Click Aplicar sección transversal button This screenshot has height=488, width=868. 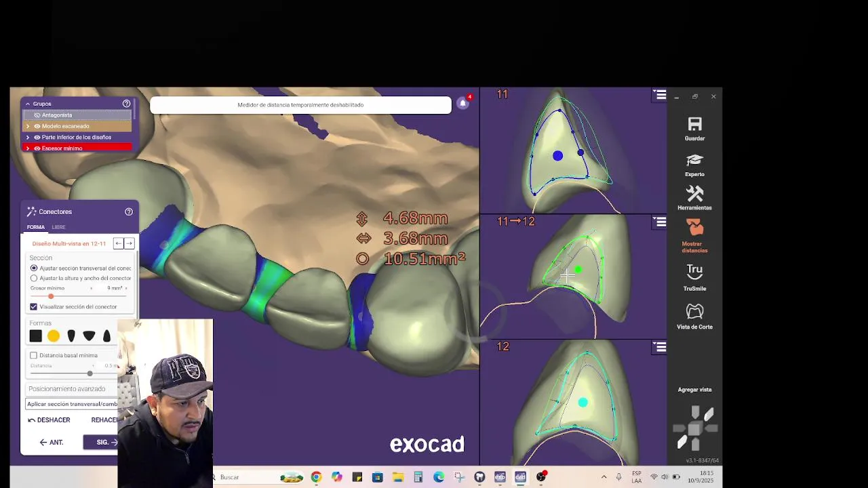72,404
